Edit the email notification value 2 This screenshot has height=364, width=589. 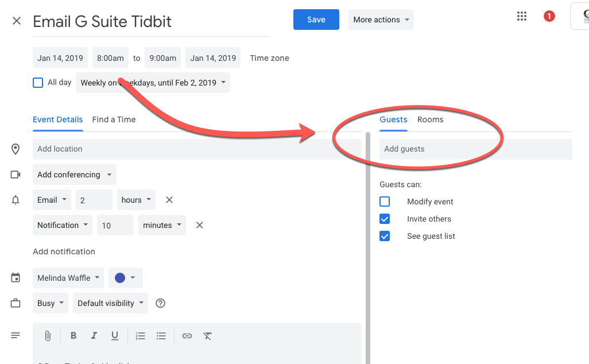click(94, 200)
